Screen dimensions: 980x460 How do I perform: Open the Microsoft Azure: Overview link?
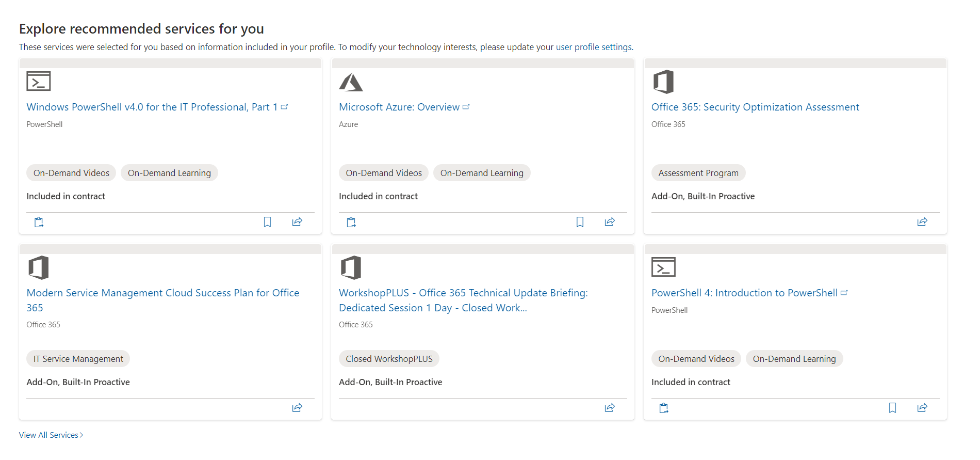pos(404,107)
